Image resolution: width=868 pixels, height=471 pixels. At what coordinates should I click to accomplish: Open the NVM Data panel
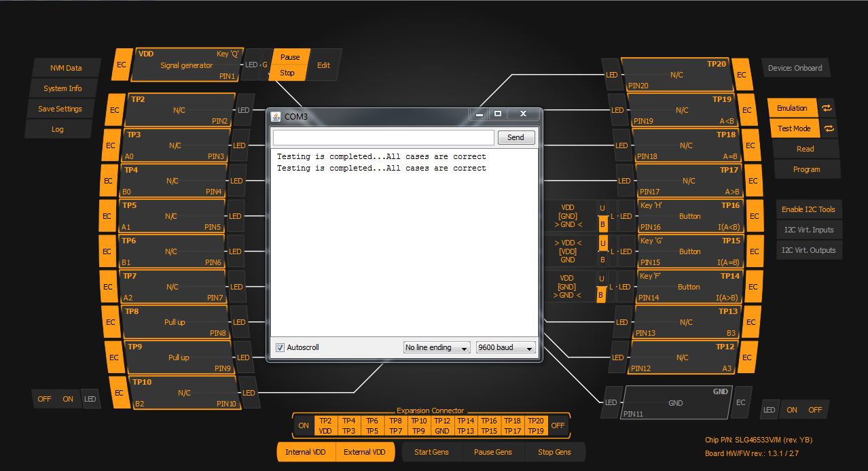(x=66, y=68)
